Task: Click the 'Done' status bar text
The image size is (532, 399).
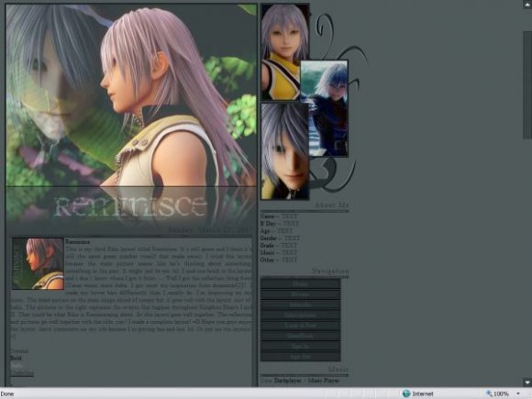Action: tap(7, 393)
